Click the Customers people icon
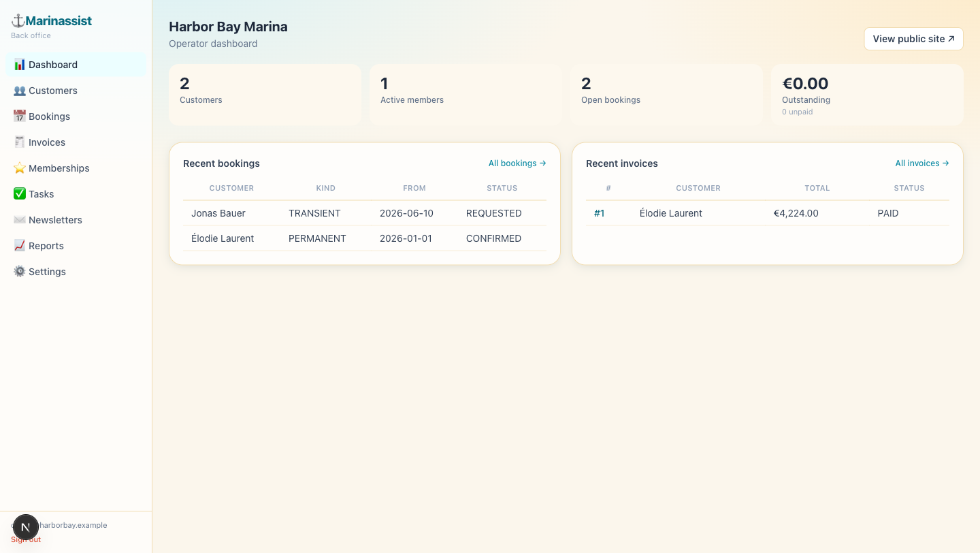Viewport: 980px width, 553px height. [x=20, y=91]
